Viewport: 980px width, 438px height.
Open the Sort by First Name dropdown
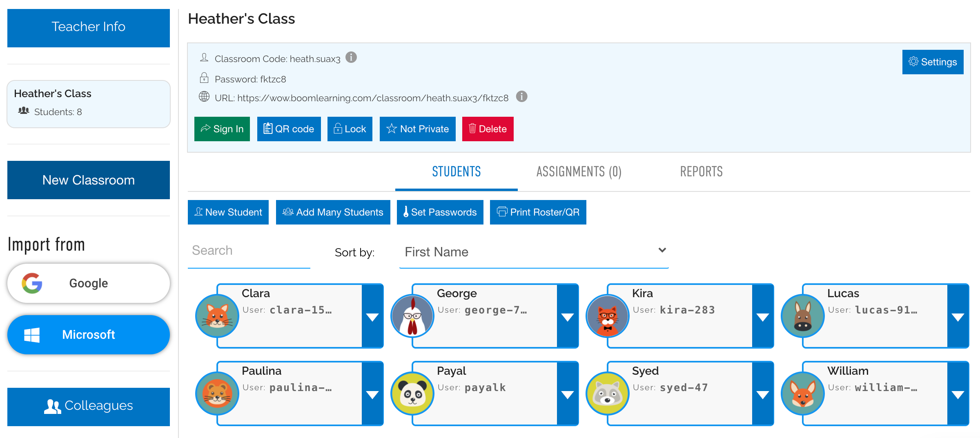click(534, 252)
